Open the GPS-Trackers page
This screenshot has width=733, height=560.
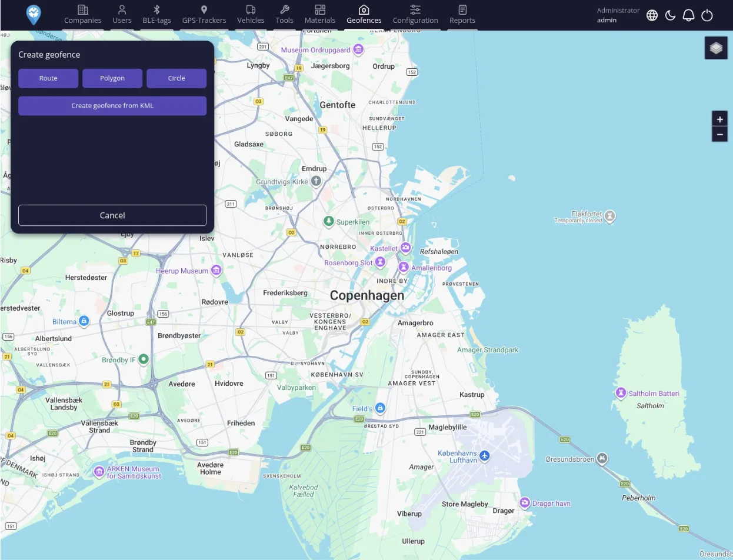[x=204, y=15]
